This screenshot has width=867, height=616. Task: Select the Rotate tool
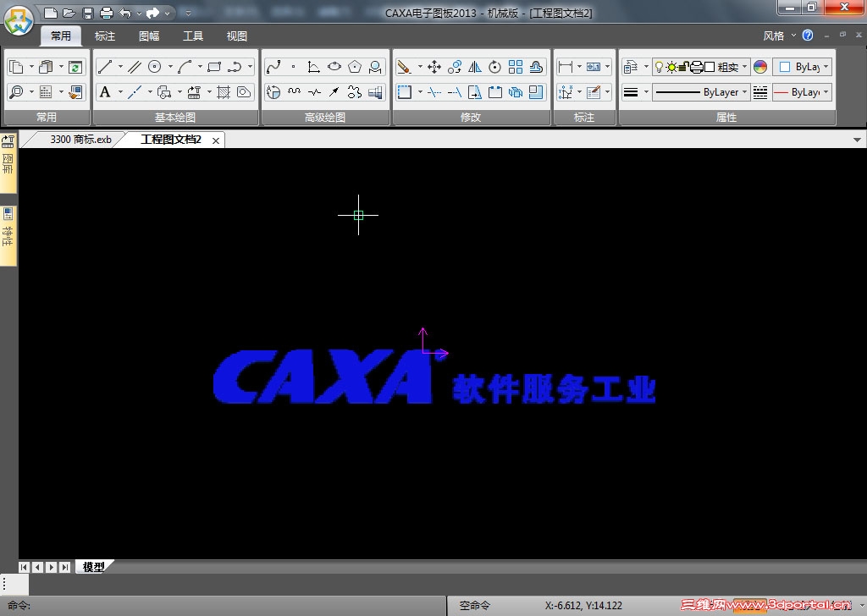495,67
